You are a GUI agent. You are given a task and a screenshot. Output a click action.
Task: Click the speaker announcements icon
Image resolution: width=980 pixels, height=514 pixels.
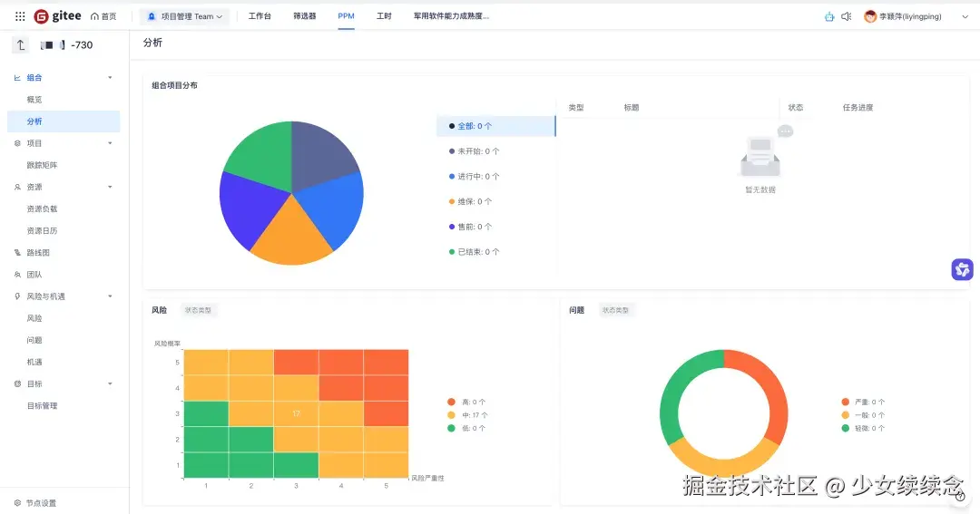847,17
